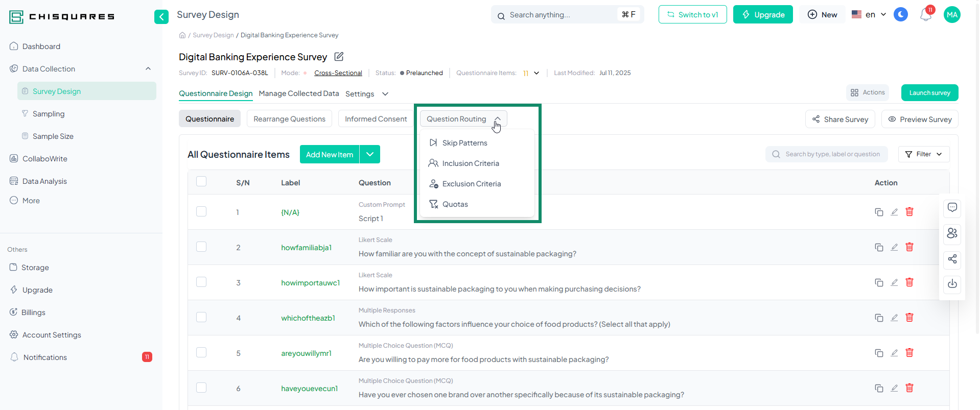980x410 pixels.
Task: Click the download icon in right panel
Action: (x=952, y=284)
